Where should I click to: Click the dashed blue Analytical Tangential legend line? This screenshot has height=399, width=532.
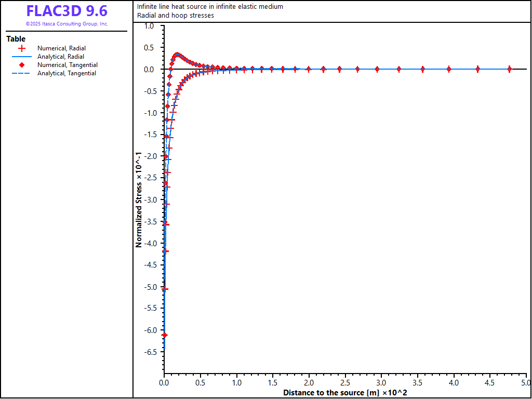(22, 73)
